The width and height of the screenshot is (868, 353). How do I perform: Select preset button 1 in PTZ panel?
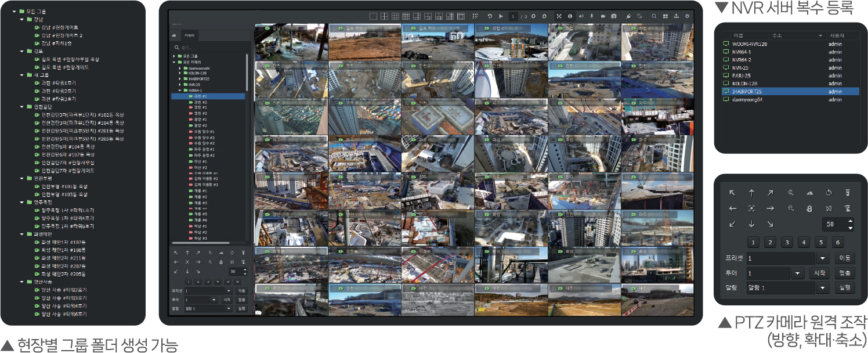pos(753,243)
